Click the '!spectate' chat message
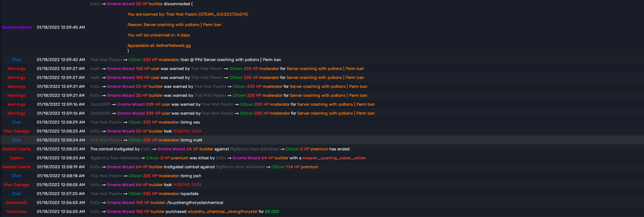Viewport: 644px width, 217px height. (190, 194)
